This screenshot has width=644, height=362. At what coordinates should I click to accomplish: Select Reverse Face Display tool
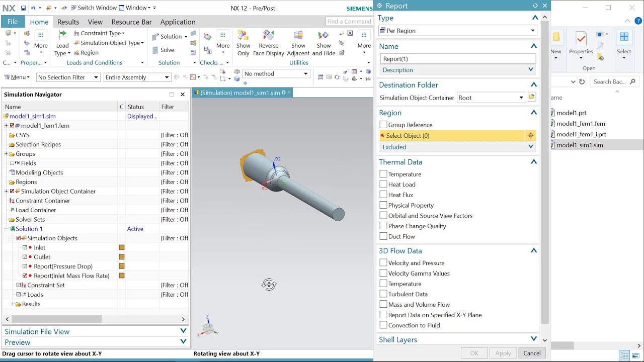tap(268, 43)
